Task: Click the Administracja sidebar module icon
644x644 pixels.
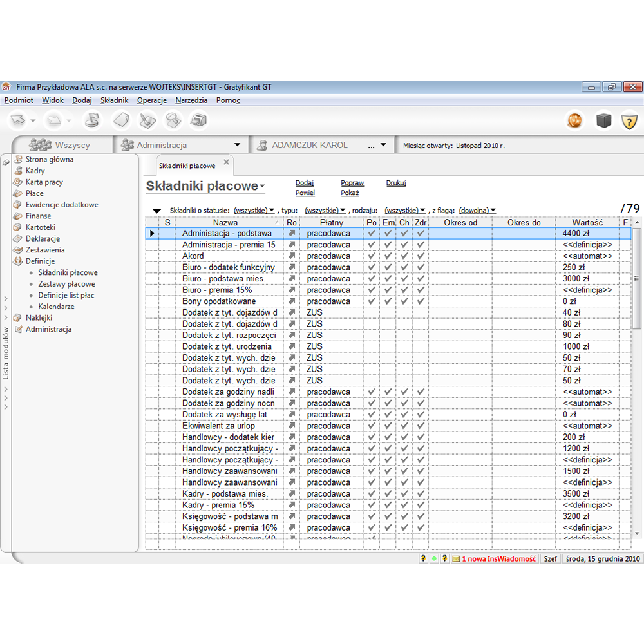Action: [18, 329]
